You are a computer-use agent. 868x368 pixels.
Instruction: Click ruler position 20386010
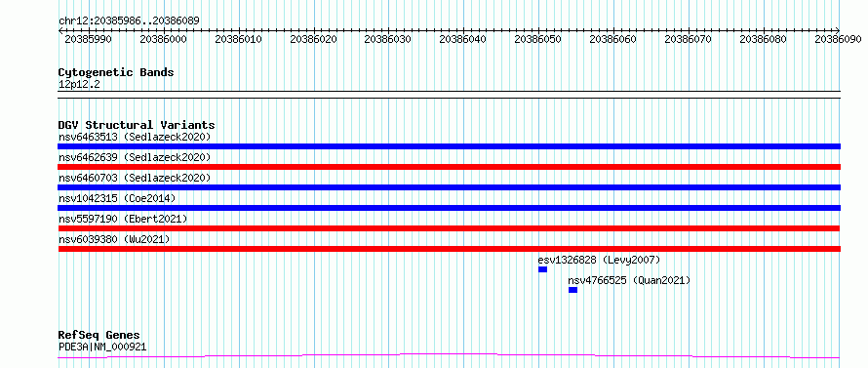[x=238, y=39]
